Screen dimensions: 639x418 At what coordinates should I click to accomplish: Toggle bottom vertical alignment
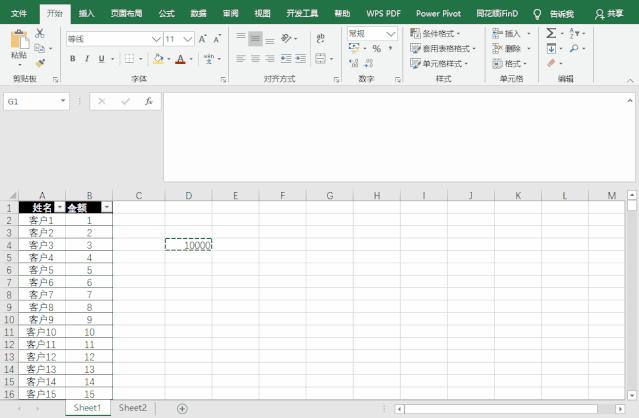(x=270, y=41)
